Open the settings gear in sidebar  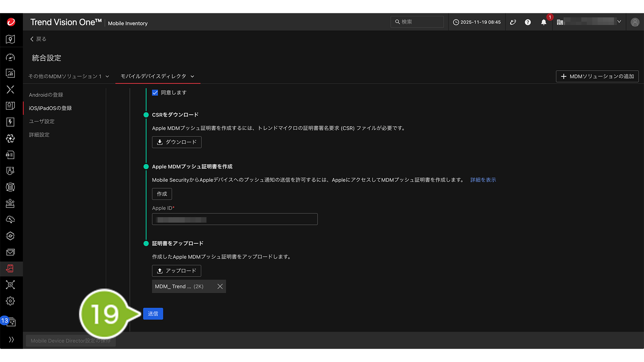[11, 301]
